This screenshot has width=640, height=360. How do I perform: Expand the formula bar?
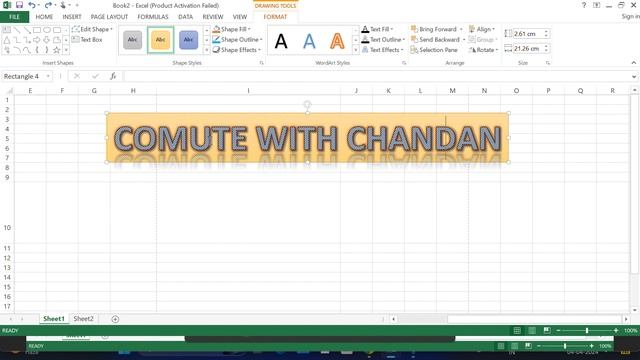tap(634, 76)
